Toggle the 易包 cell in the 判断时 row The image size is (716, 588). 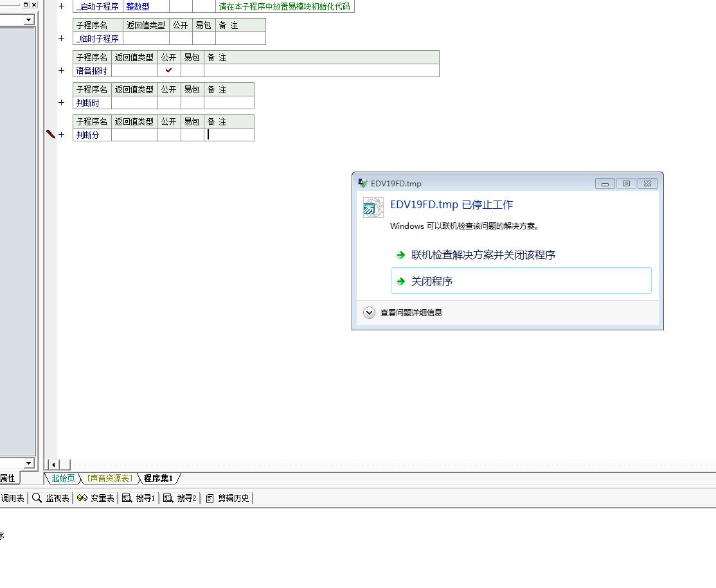click(x=192, y=103)
